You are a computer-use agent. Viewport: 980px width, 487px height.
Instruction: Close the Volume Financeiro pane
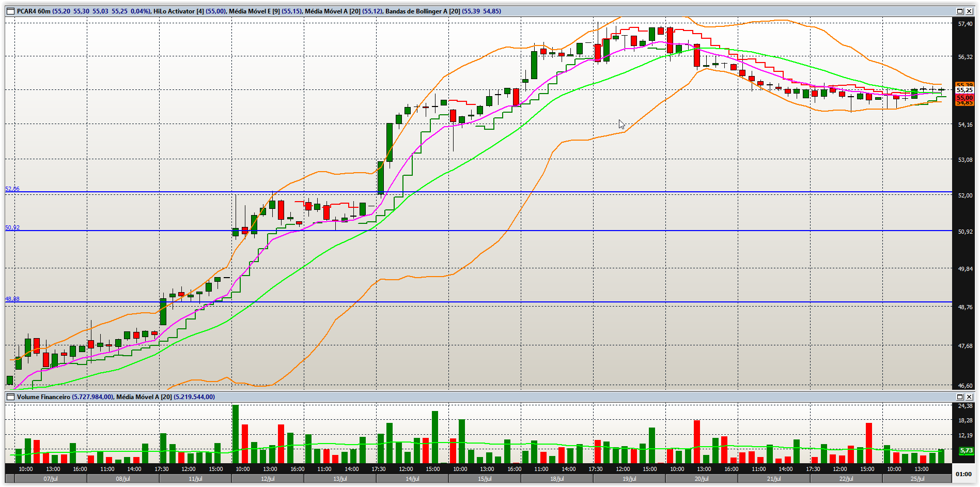(x=969, y=397)
